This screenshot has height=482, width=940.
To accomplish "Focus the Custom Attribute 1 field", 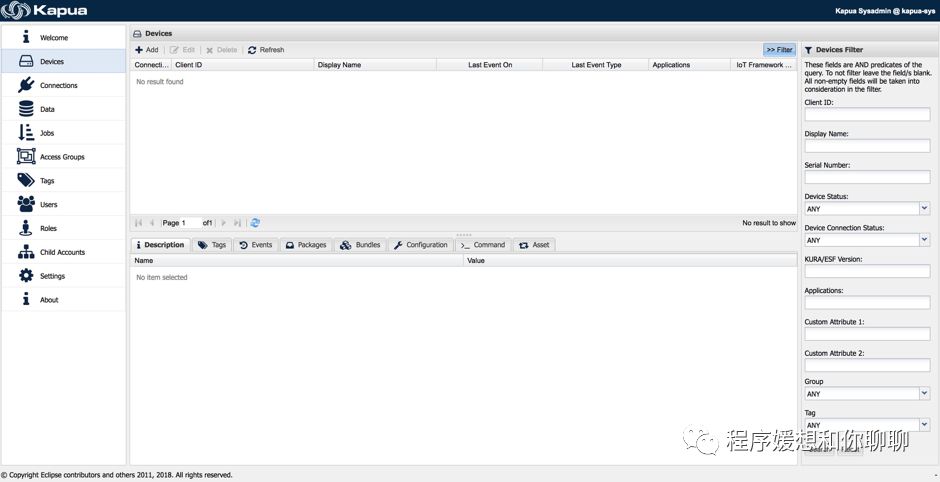I will tap(867, 334).
